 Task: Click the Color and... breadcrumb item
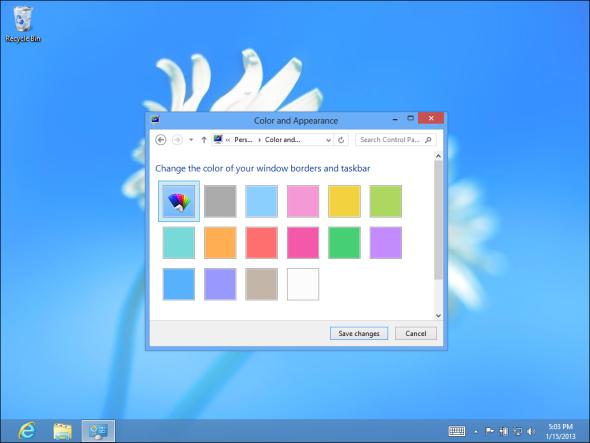click(283, 140)
